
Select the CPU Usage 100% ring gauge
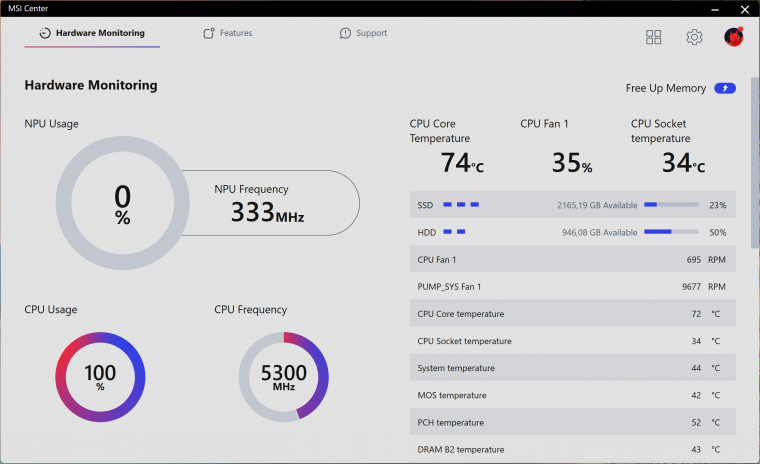pyautogui.click(x=100, y=377)
